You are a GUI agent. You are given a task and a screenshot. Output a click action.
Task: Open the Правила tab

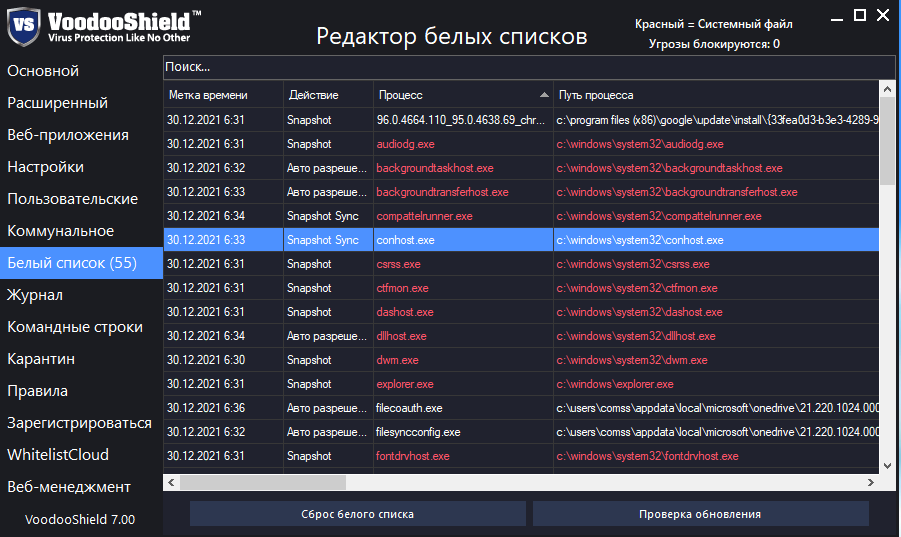pos(37,391)
